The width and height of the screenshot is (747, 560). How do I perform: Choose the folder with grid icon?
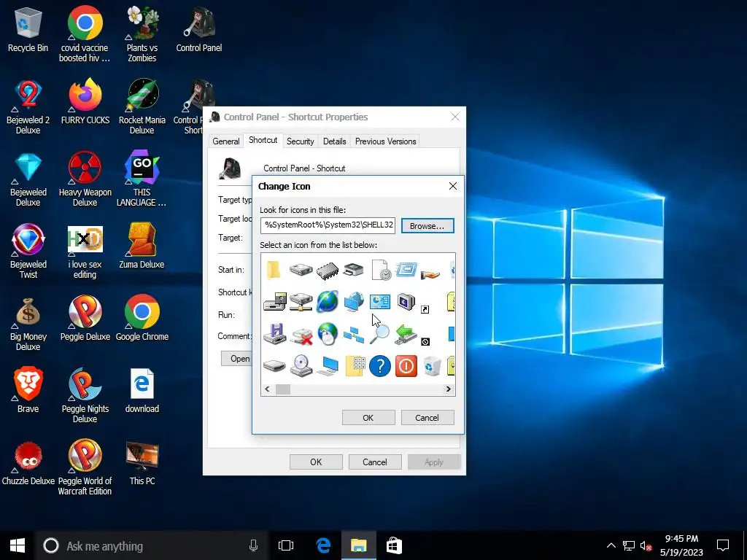tap(355, 366)
